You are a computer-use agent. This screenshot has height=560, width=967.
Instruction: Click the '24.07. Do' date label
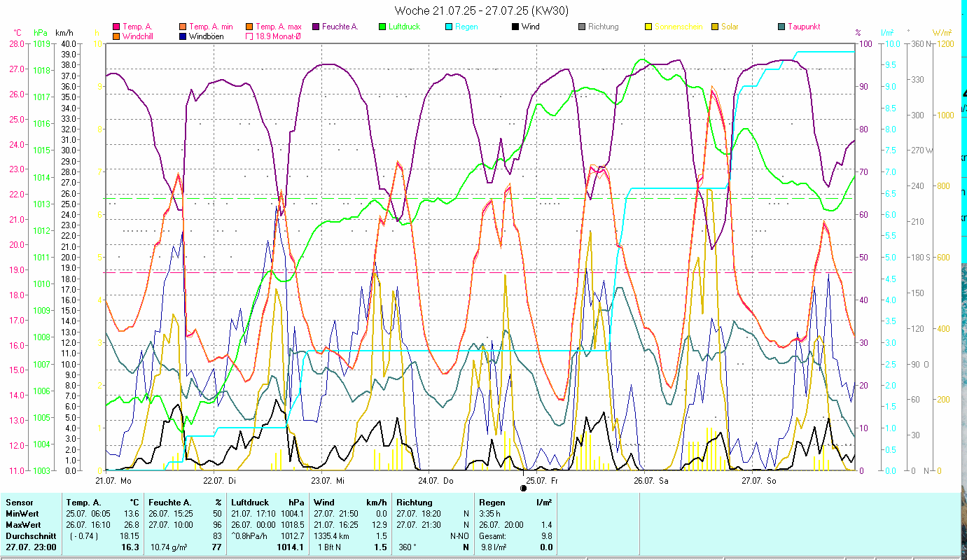pos(436,481)
